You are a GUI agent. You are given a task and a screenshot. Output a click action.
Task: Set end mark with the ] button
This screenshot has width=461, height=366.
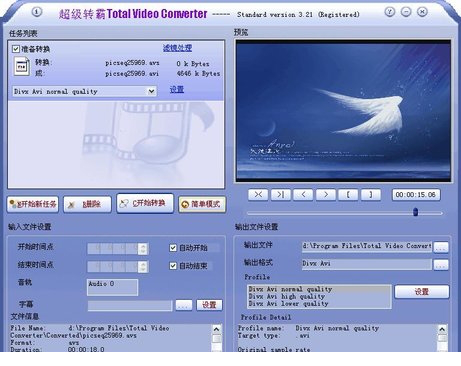371,194
